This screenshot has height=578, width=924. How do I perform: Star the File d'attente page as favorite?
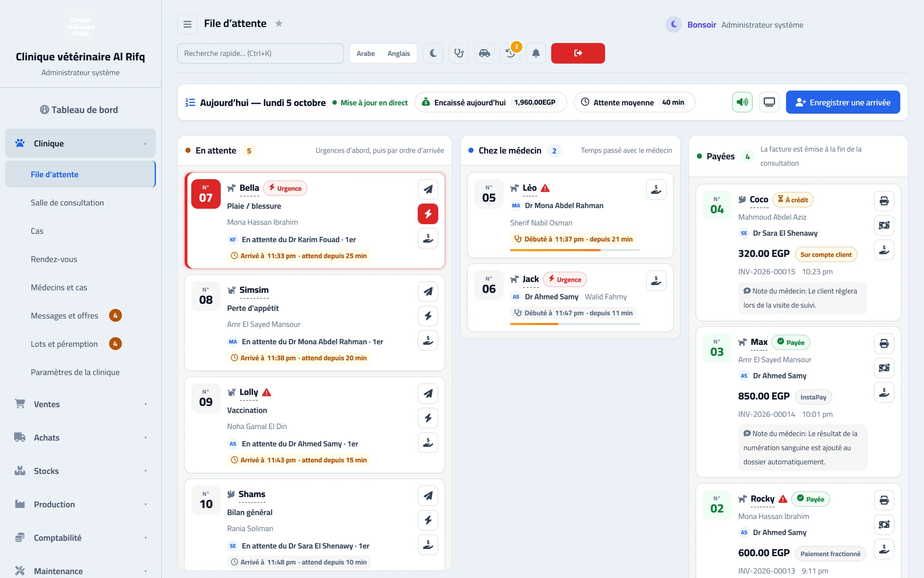pos(279,24)
